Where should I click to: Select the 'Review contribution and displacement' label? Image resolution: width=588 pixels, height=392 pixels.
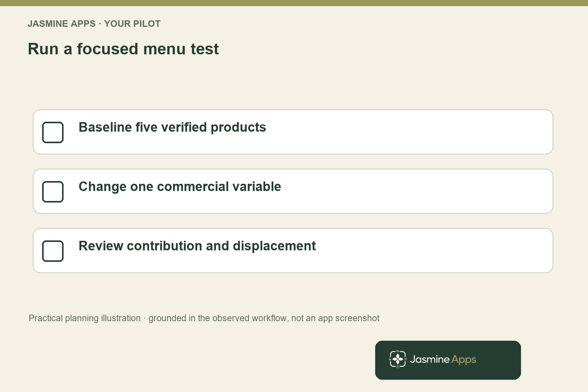click(197, 246)
